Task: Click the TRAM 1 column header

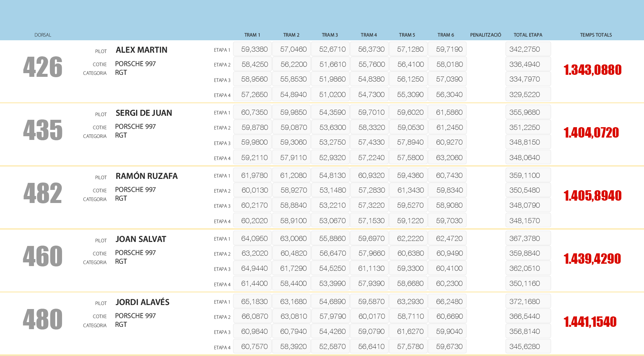Action: pos(252,35)
